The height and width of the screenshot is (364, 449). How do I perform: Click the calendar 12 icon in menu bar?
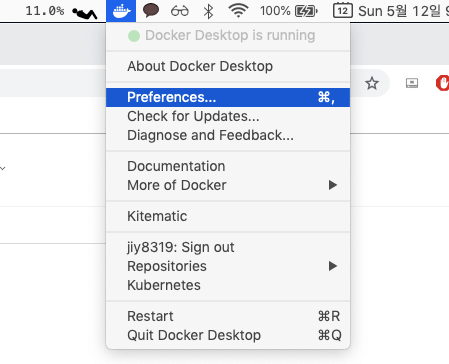click(x=343, y=11)
